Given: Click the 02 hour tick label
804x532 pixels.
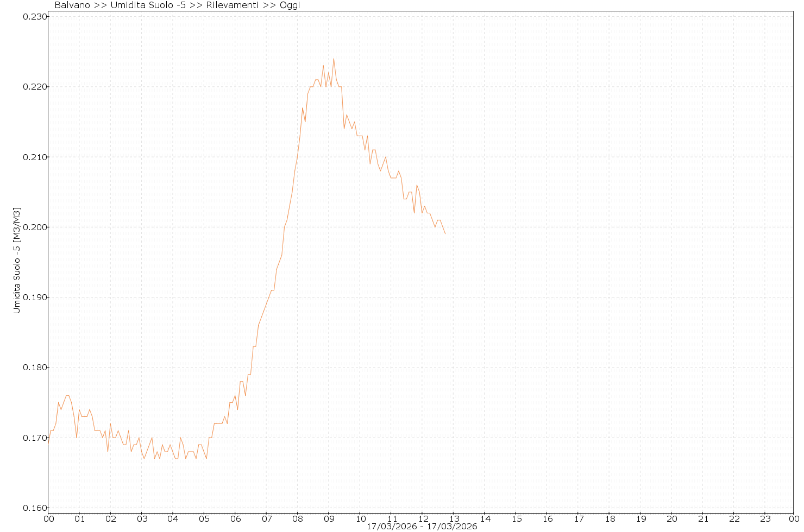Looking at the screenshot, I should pos(110,518).
